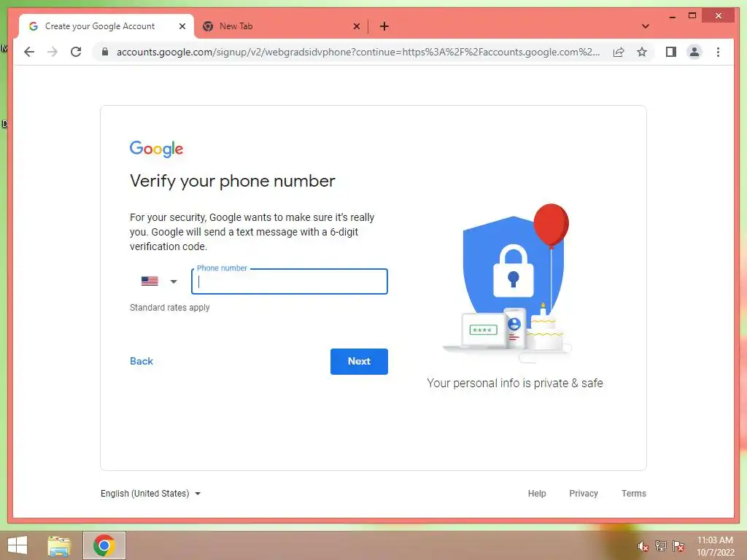747x560 pixels.
Task: Expand the tab search chevron
Action: tap(645, 26)
